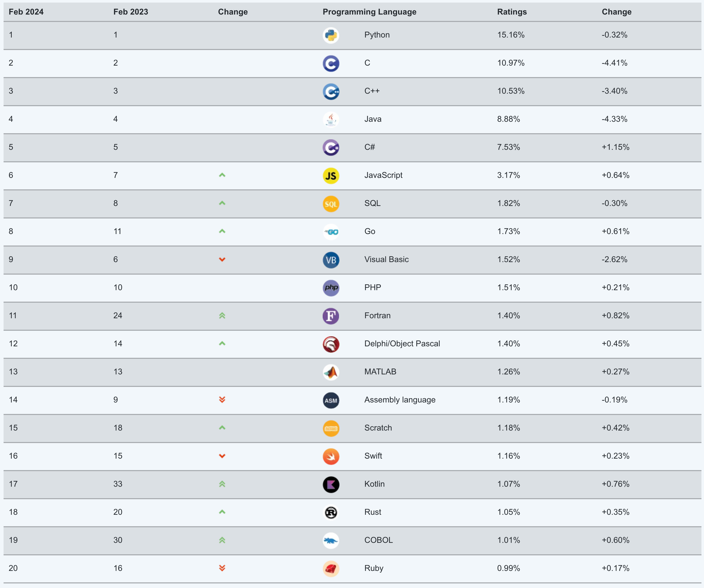Image resolution: width=704 pixels, height=588 pixels.
Task: Click the red Ruby gem icon
Action: tap(331, 569)
